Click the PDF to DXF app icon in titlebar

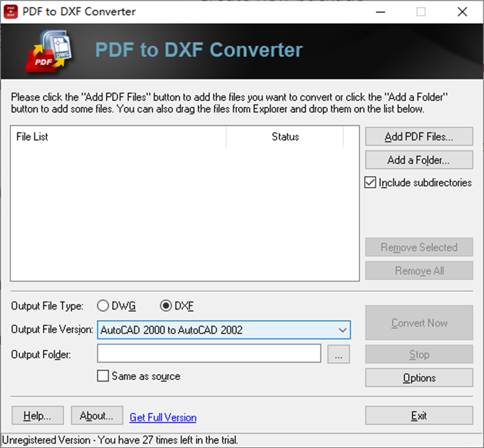11,11
